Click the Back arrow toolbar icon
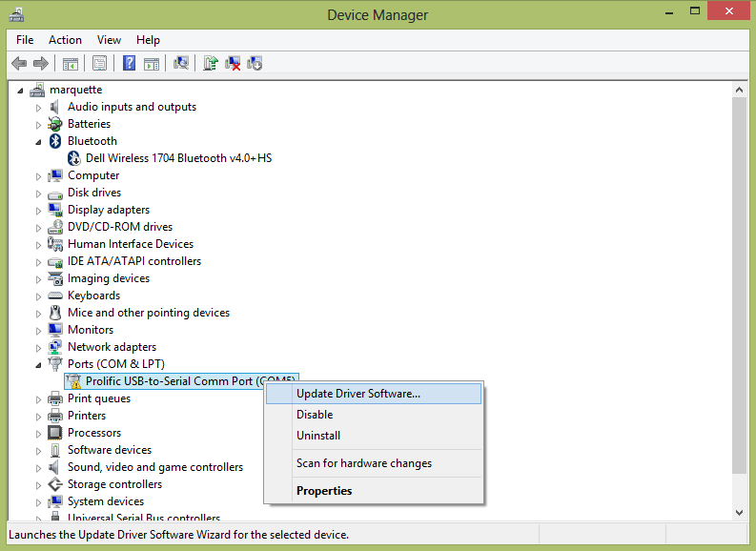This screenshot has width=756, height=551. 19,63
